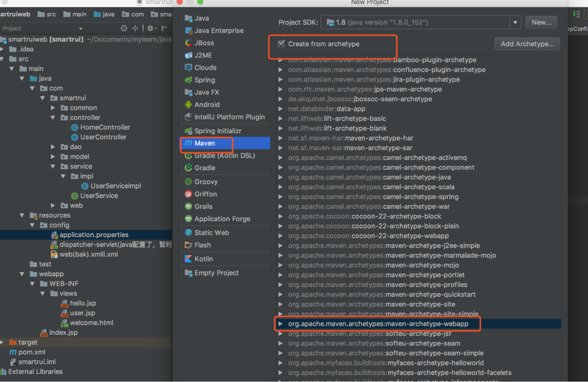Click the New... SDK button
This screenshot has width=588, height=382.
pyautogui.click(x=541, y=22)
